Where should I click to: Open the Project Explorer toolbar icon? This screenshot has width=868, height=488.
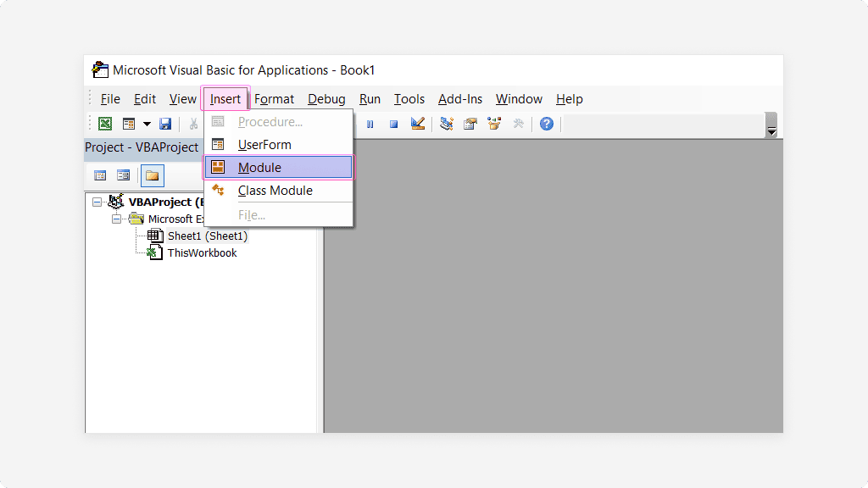pos(446,124)
